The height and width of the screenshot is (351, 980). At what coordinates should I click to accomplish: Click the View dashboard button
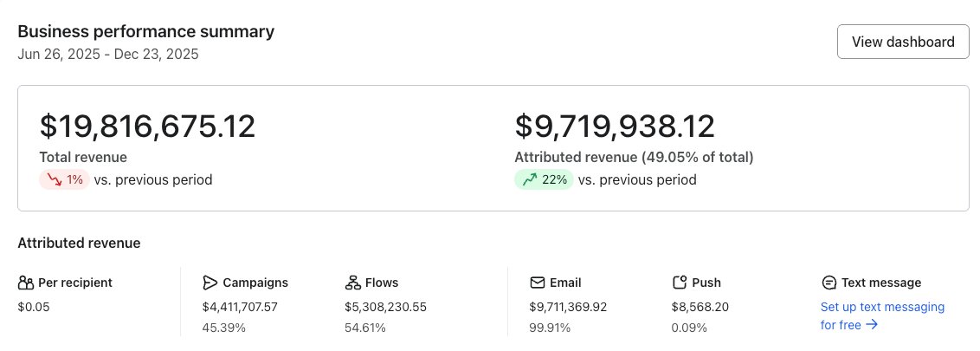tap(903, 42)
